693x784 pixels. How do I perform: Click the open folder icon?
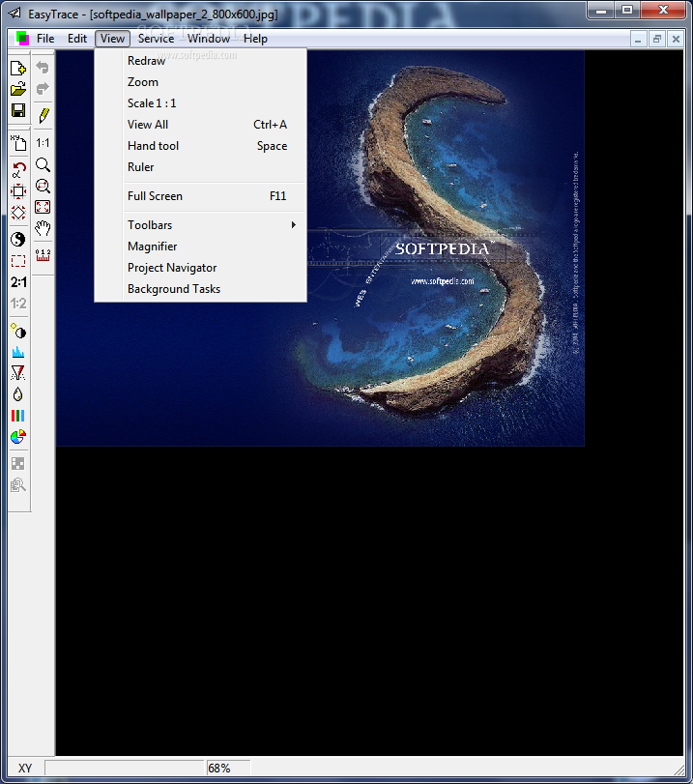click(18, 89)
